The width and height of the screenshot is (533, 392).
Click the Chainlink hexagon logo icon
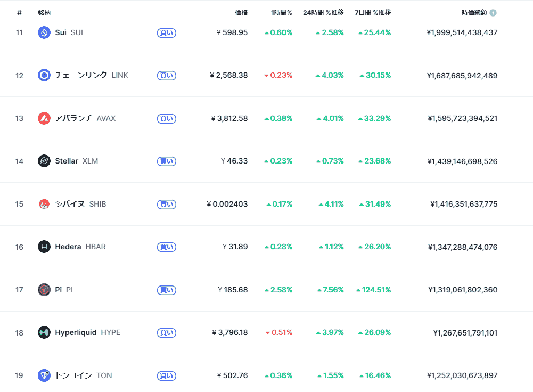[x=44, y=76]
